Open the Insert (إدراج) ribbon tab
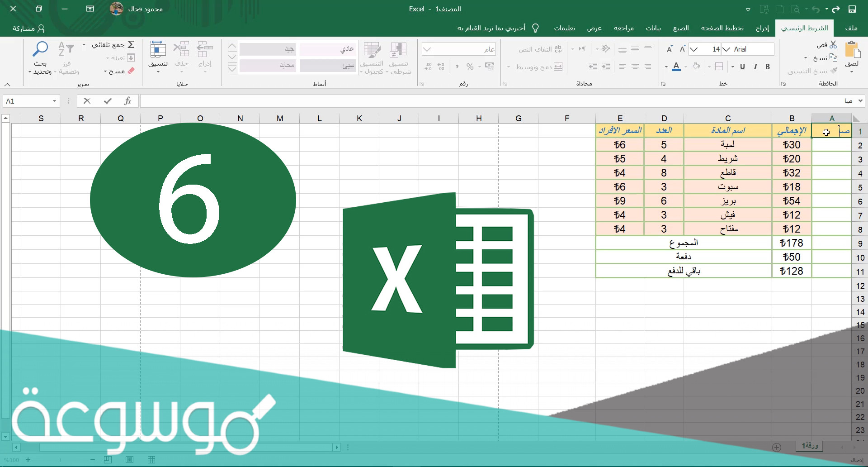Image resolution: width=868 pixels, height=467 pixels. (762, 28)
